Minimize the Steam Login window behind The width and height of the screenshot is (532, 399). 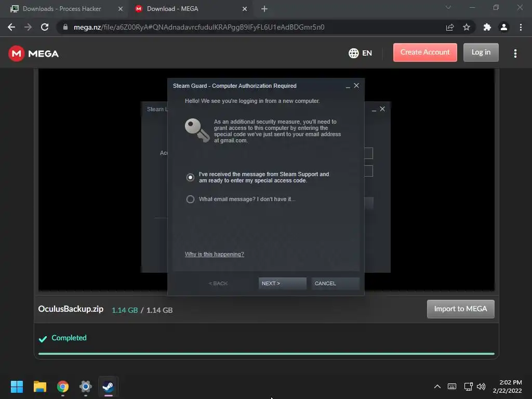point(374,110)
